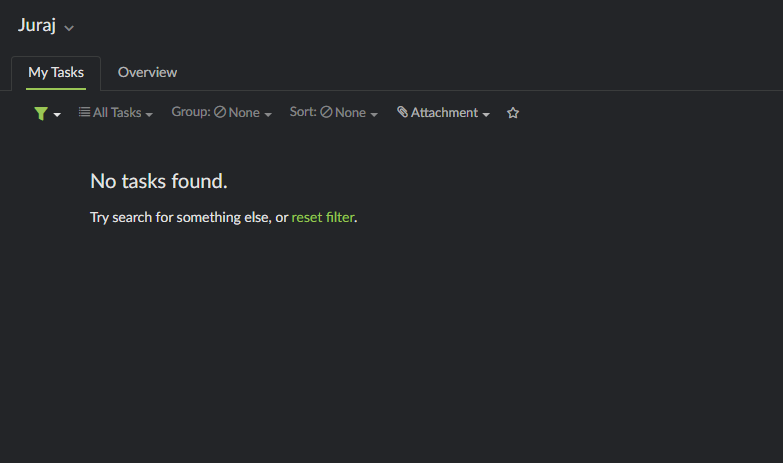This screenshot has height=463, width=783.
Task: Expand the chevron beside Juraj
Action: (x=69, y=28)
